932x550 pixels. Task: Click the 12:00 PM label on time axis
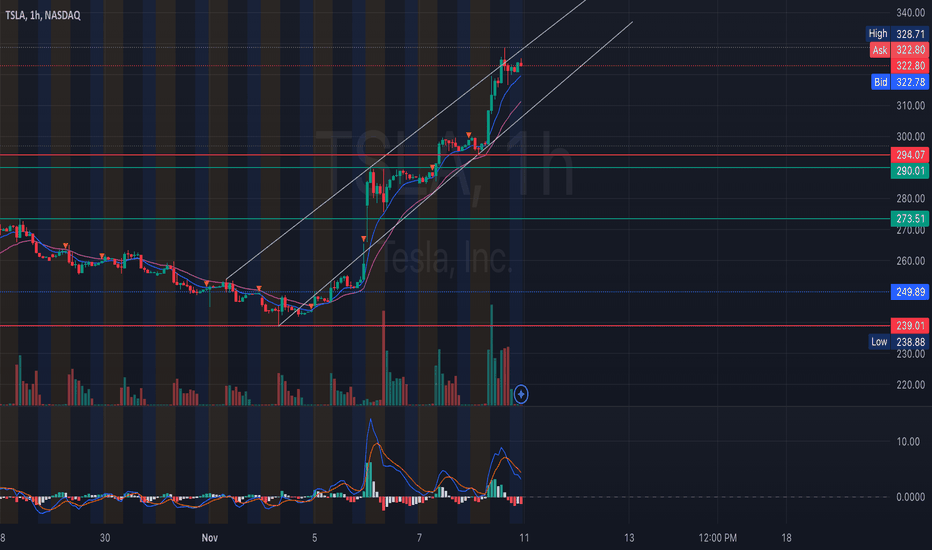(717, 538)
